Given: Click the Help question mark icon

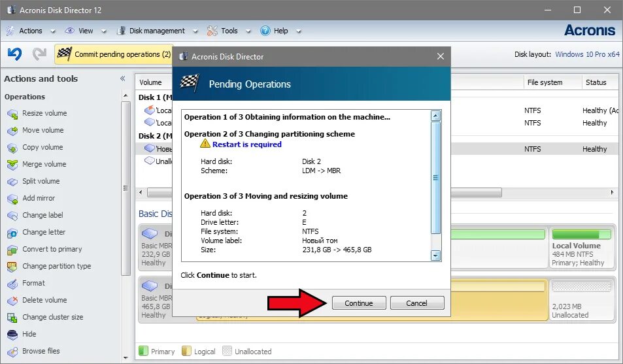Looking at the screenshot, I should pos(265,31).
